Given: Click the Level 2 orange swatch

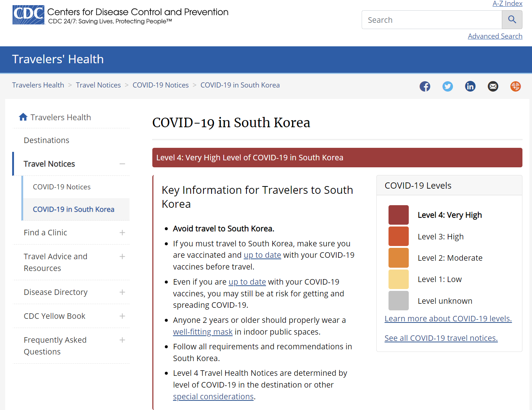Looking at the screenshot, I should tap(398, 258).
